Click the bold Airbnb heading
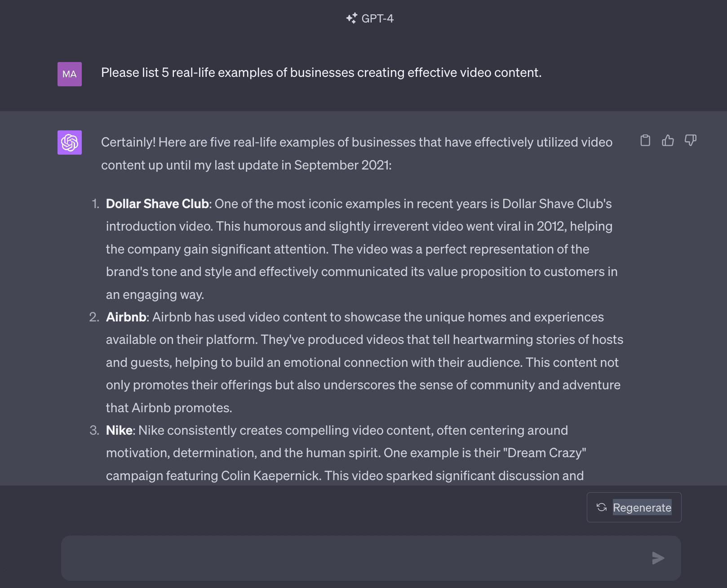The height and width of the screenshot is (588, 727). [126, 317]
